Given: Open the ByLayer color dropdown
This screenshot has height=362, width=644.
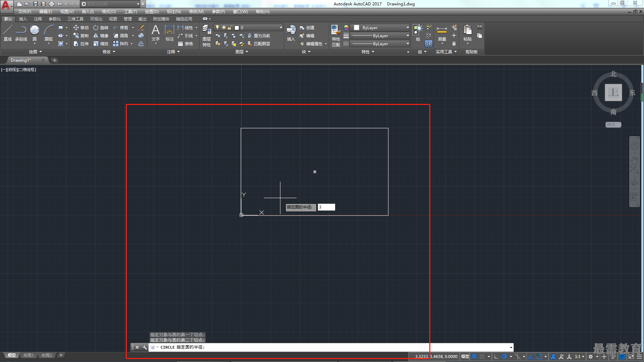Looking at the screenshot, I should pyautogui.click(x=380, y=27).
